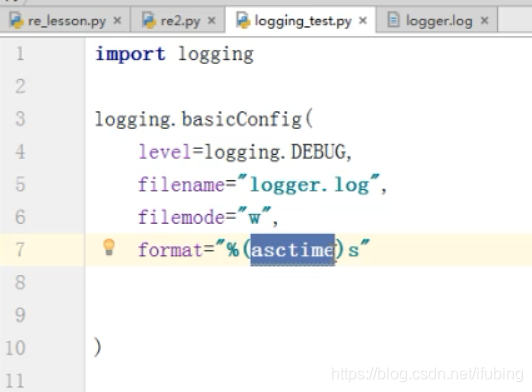The width and height of the screenshot is (532, 392).
Task: Close the re2.py tab
Action: [212, 21]
